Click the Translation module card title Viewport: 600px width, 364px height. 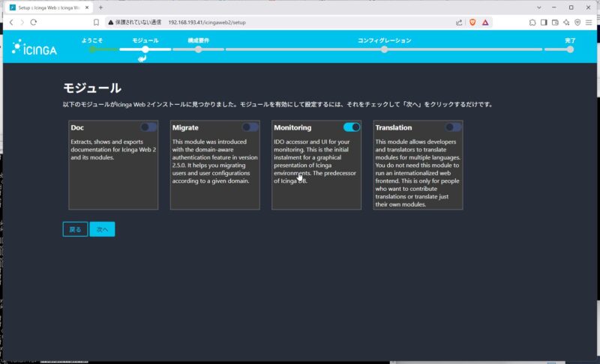[393, 127]
